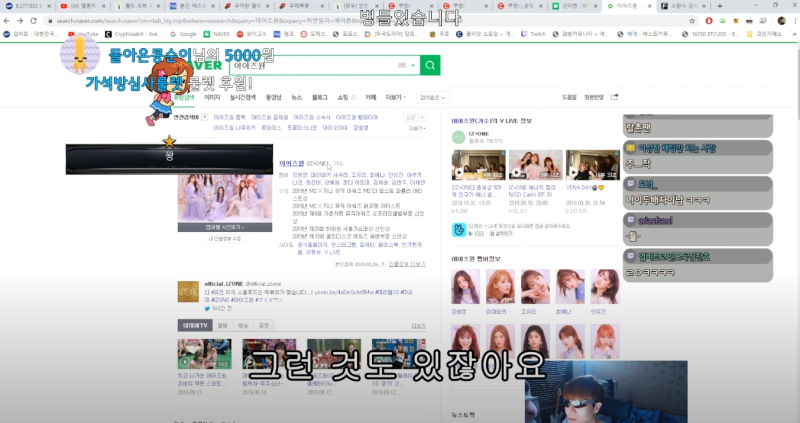This screenshot has height=423, width=800.
Task: Play the YENA DAY V LIVE video
Action: (593, 165)
